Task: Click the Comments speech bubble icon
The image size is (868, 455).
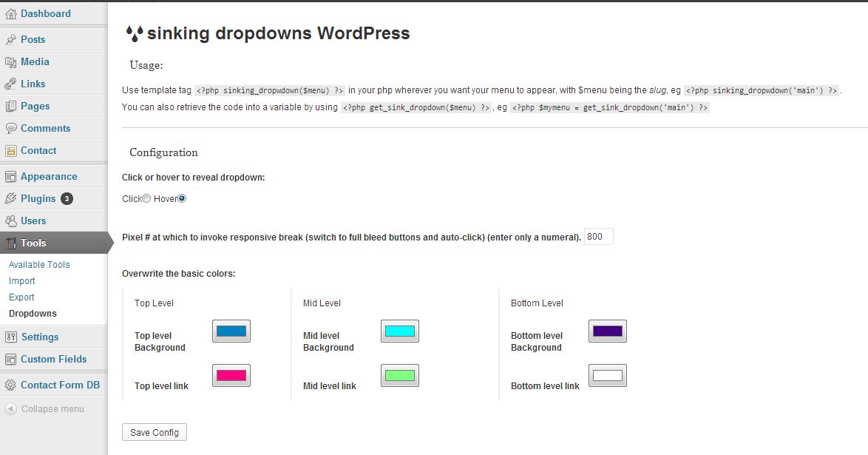Action: (10, 129)
